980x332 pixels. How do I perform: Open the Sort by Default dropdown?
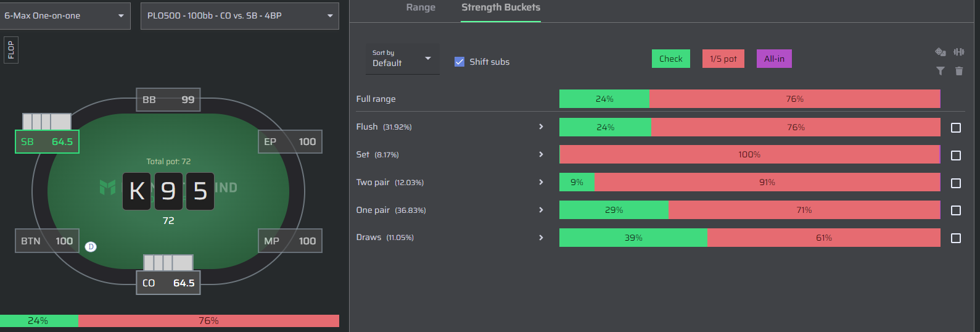coord(403,59)
